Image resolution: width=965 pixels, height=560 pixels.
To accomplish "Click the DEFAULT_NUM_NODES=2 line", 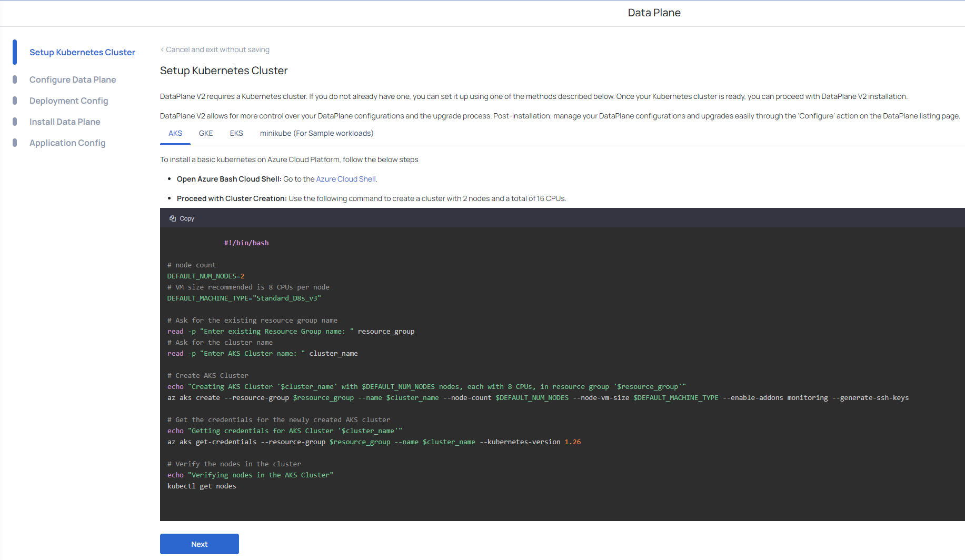I will pyautogui.click(x=206, y=276).
